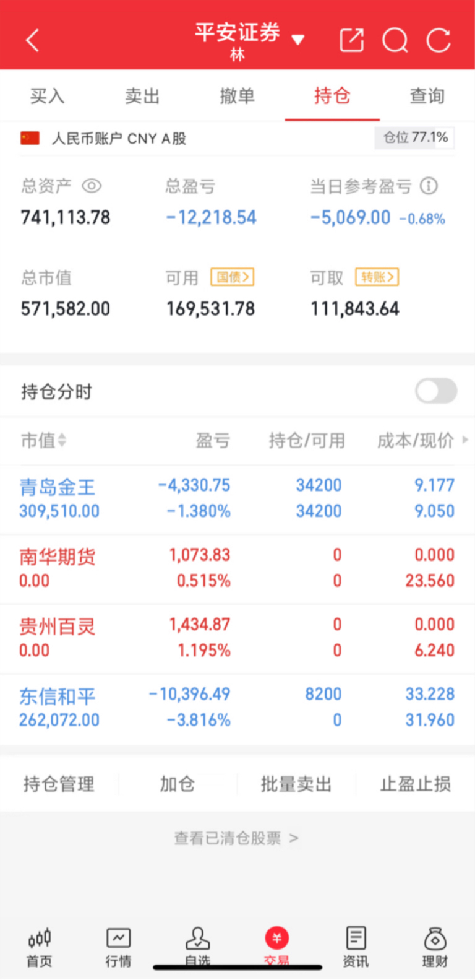Open 理财 in bottom navigation
The height and width of the screenshot is (980, 475).
pos(435,947)
